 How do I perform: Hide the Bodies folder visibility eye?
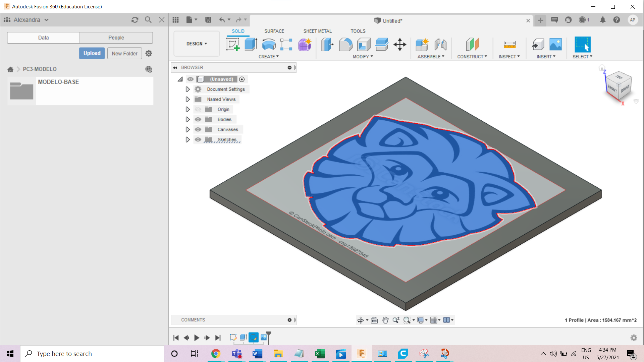198,119
